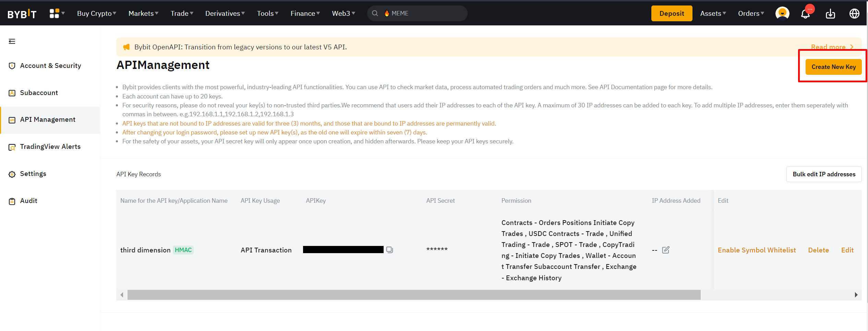The width and height of the screenshot is (868, 331).
Task: Open the notifications bell
Action: point(805,14)
